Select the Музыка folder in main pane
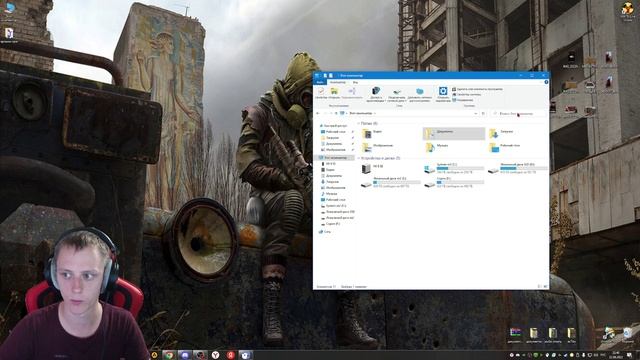The height and width of the screenshot is (360, 640). 454,147
